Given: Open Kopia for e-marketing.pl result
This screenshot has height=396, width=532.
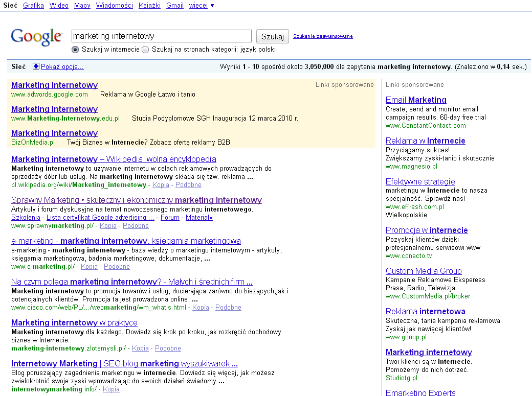Looking at the screenshot, I should coord(89,267).
